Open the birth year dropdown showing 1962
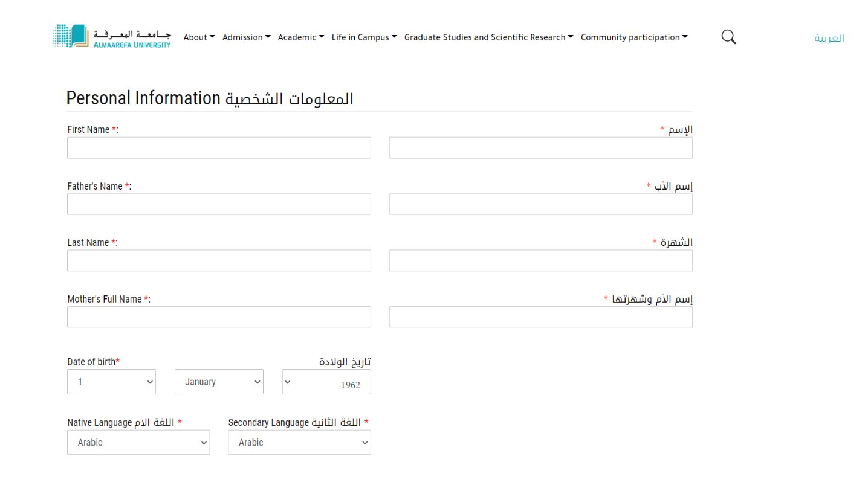 pos(326,382)
